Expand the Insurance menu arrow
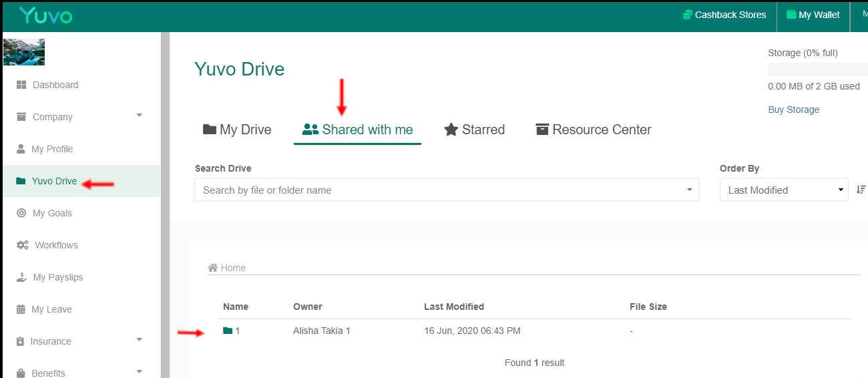The height and width of the screenshot is (378, 868). point(140,340)
